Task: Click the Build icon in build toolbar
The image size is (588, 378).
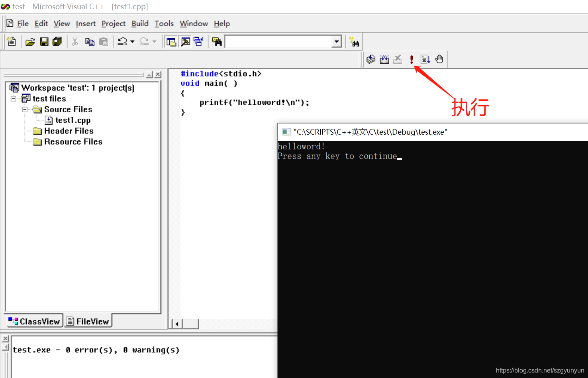Action: [x=384, y=59]
